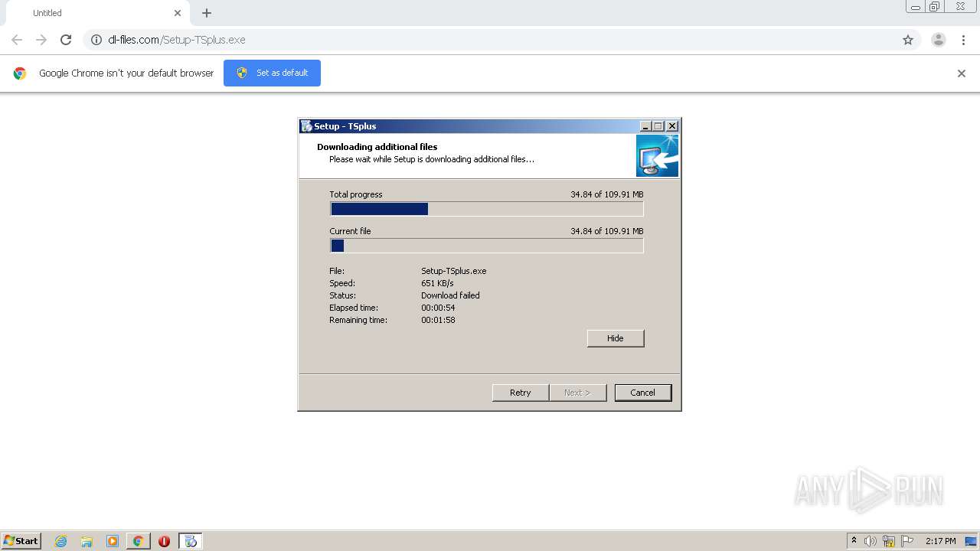Click the installer computer graphic

point(657,156)
